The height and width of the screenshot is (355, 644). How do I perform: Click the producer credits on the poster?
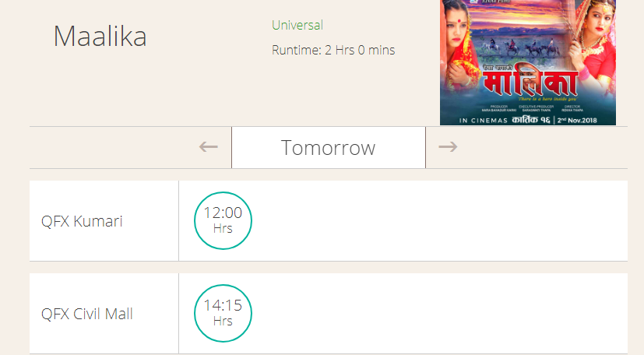click(x=498, y=108)
